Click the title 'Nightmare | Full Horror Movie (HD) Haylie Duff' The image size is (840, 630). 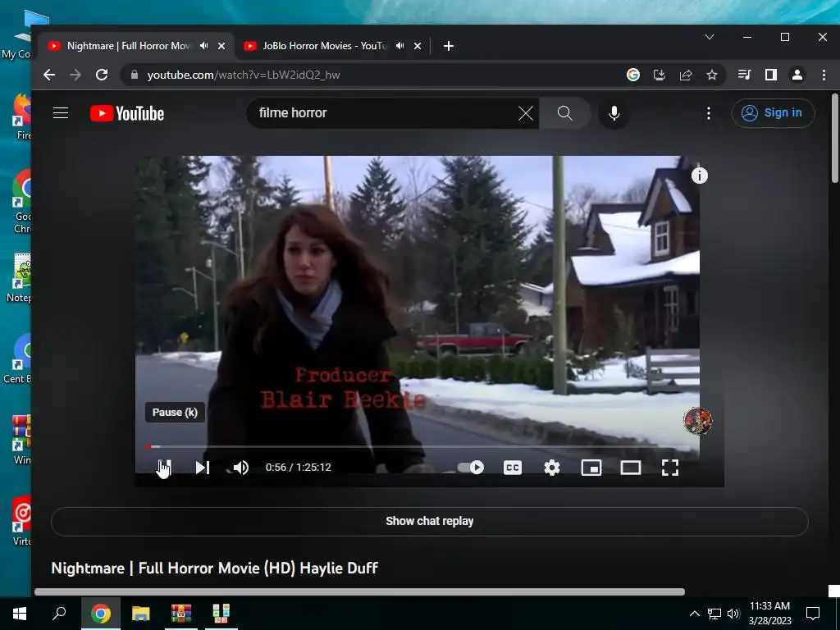215,568
